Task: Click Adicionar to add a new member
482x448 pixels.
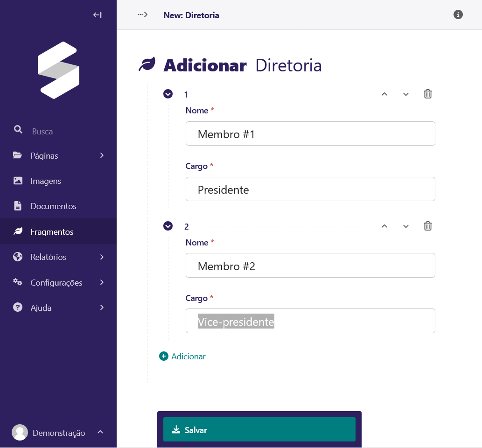Action: click(x=183, y=357)
